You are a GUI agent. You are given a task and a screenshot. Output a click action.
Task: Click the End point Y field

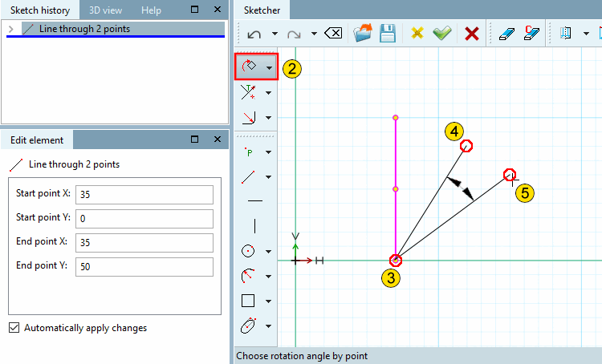144,266
